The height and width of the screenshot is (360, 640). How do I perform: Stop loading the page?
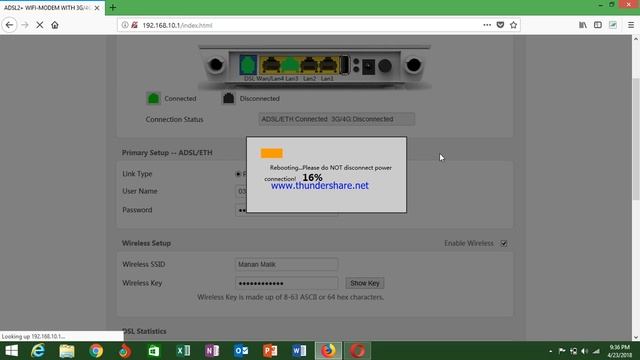(x=40, y=25)
